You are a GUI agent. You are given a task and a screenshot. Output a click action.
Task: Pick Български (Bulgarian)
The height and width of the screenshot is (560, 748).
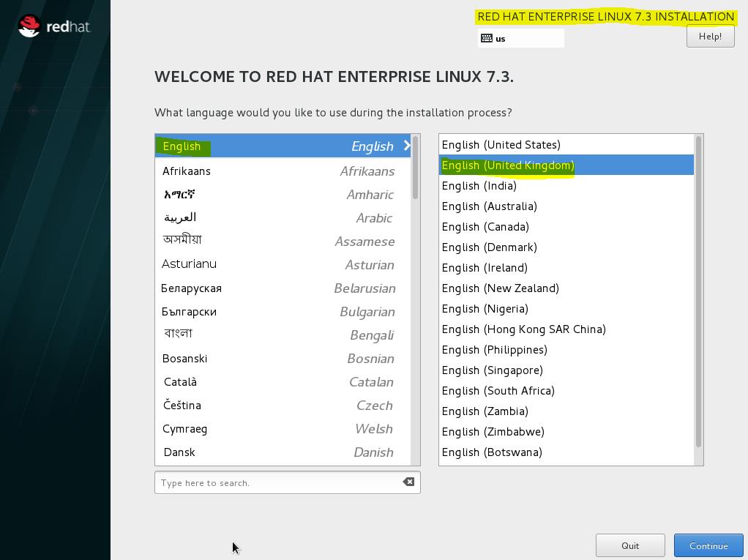point(283,311)
